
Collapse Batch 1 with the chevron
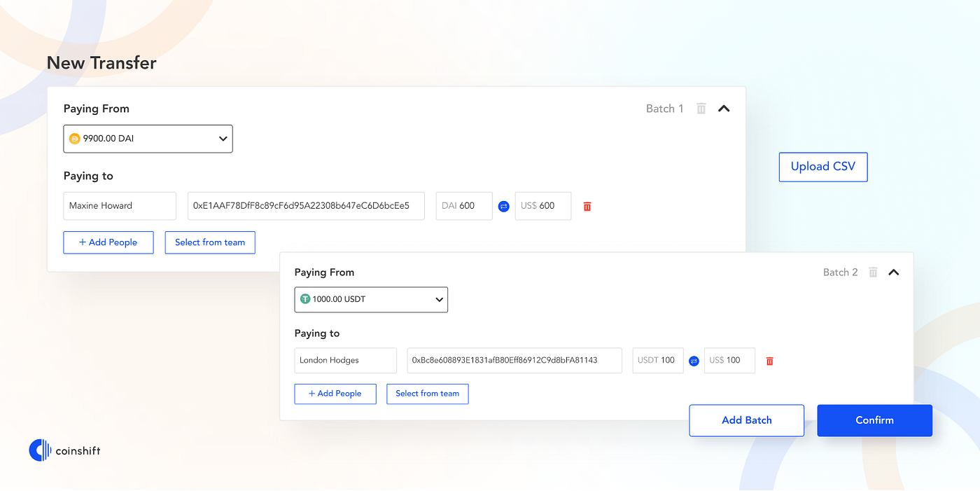724,109
